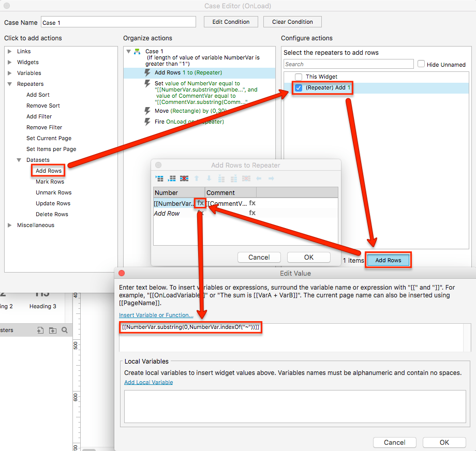Uncheck the (Repeater) Add 1 checkbox

point(299,88)
